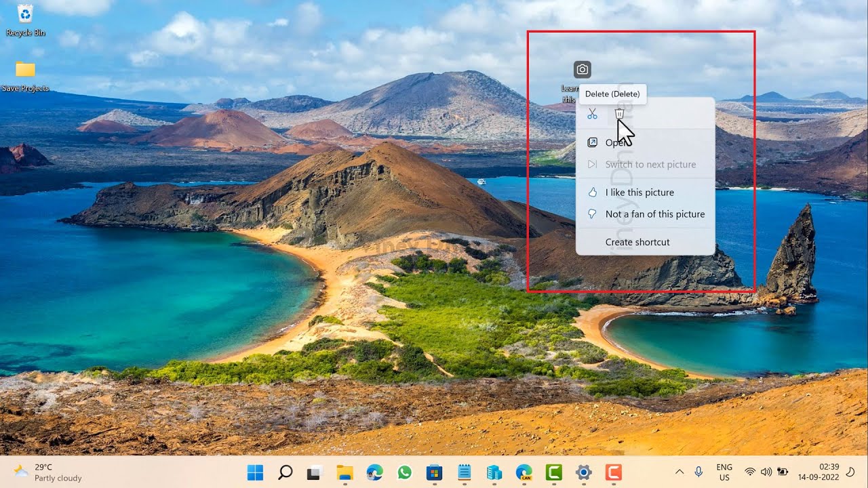The image size is (868, 488).
Task: Open weather widget showing 29°C
Action: point(49,472)
